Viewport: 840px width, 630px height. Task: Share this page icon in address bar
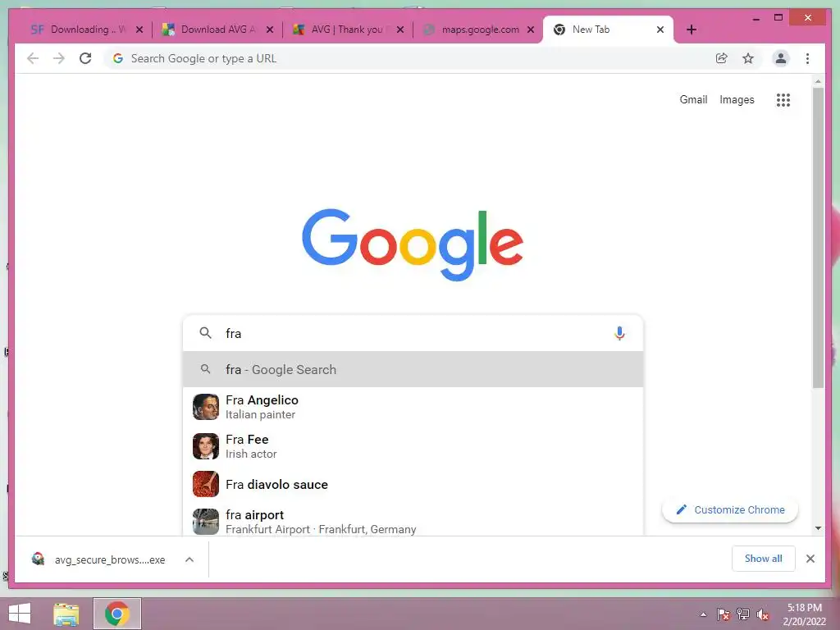pyautogui.click(x=722, y=58)
